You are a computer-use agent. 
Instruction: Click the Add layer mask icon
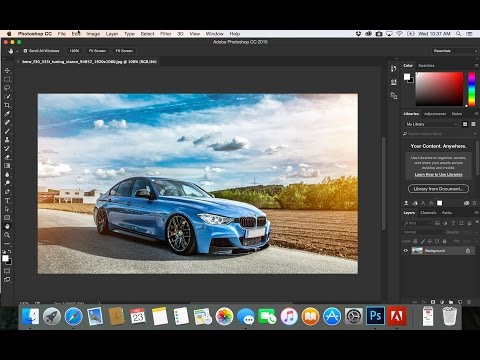point(433,302)
